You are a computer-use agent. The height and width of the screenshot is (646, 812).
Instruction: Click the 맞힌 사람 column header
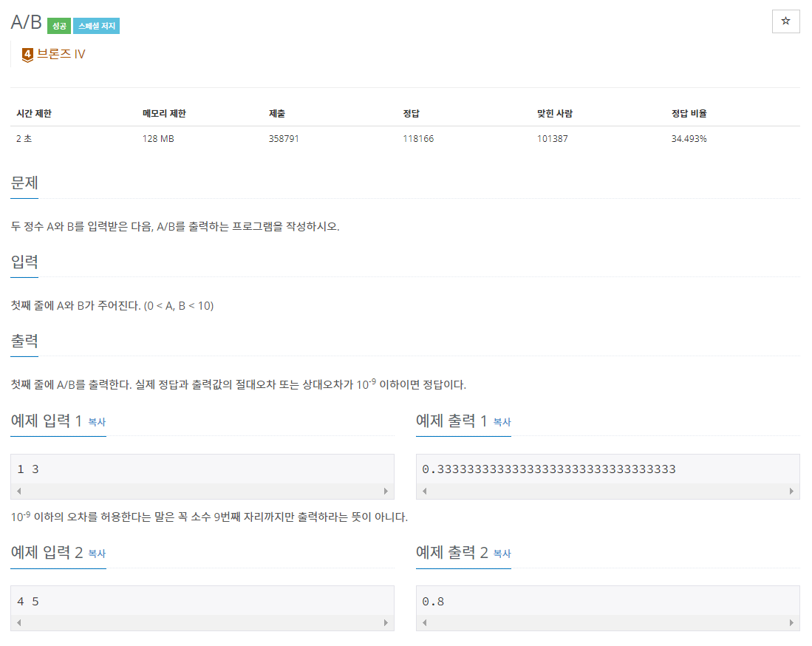coord(555,113)
